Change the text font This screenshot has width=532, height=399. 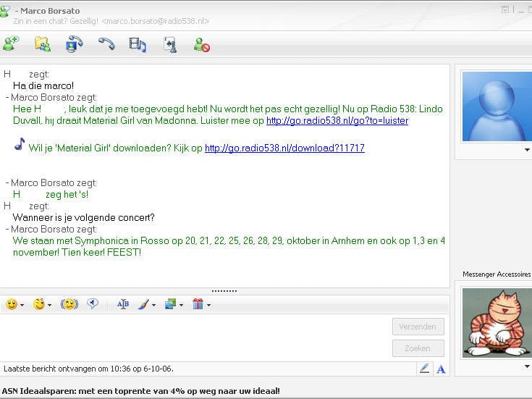(123, 304)
